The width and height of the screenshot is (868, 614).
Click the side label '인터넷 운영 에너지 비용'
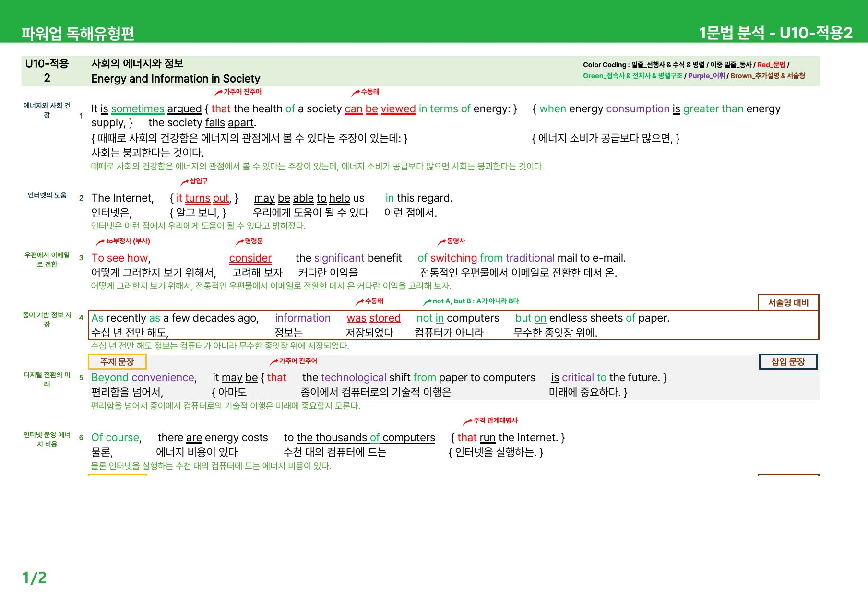pos(47,439)
